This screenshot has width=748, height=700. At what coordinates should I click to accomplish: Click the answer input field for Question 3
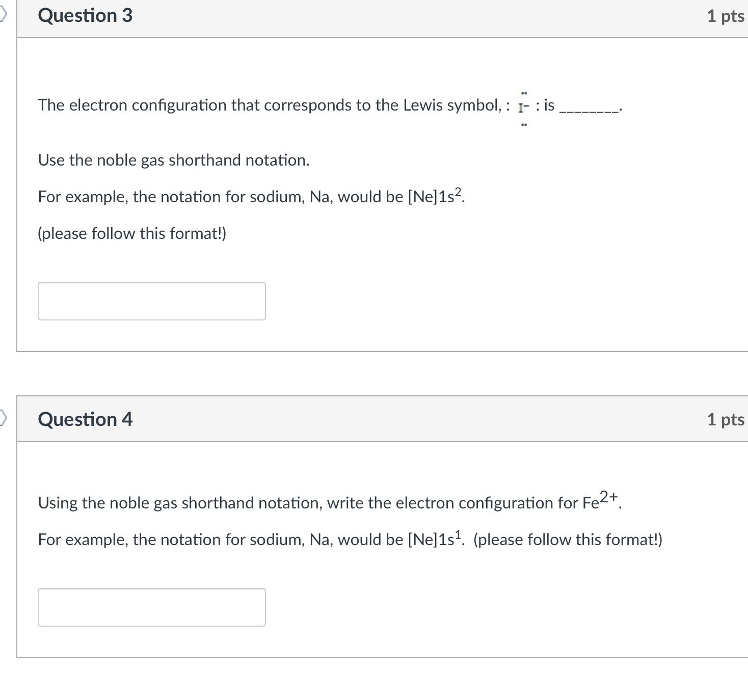pos(151,301)
